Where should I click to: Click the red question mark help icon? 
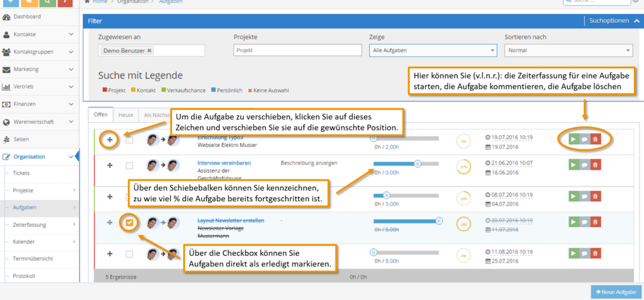[63, 2]
